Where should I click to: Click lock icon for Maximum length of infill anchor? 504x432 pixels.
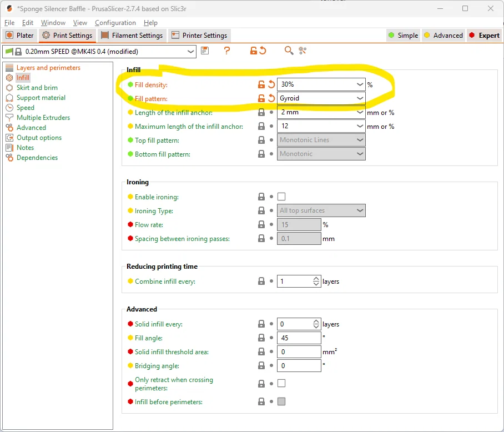point(261,126)
